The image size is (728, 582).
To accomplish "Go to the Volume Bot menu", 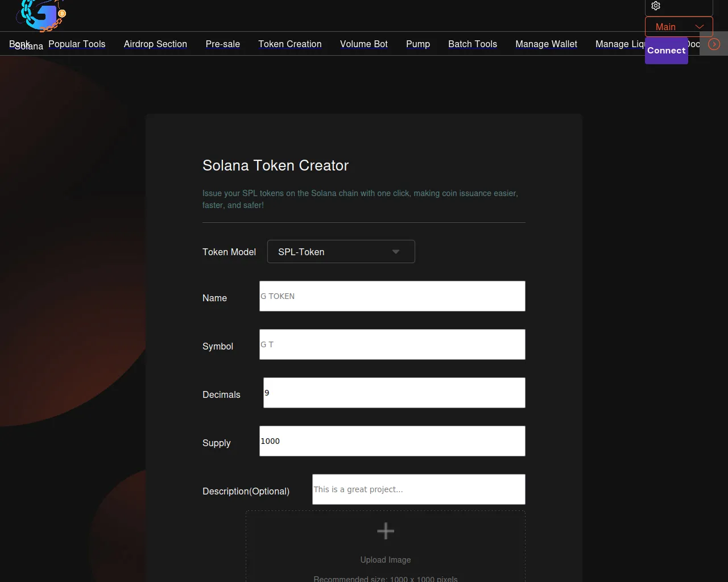I will pos(364,44).
